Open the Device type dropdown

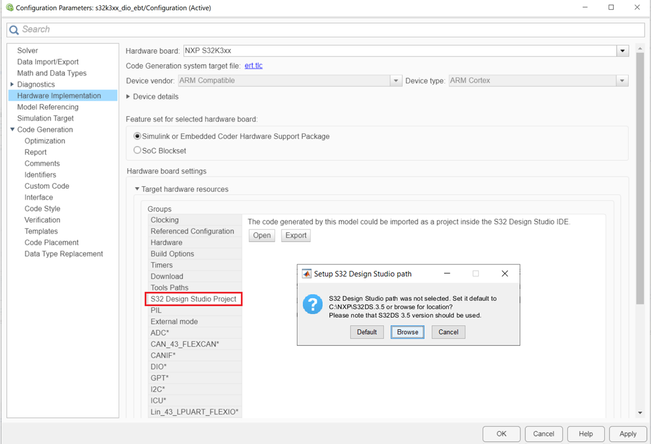[x=622, y=81]
